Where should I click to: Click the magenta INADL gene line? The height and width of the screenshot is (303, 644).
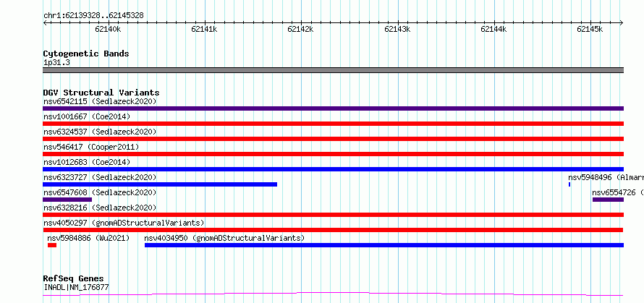[333, 294]
